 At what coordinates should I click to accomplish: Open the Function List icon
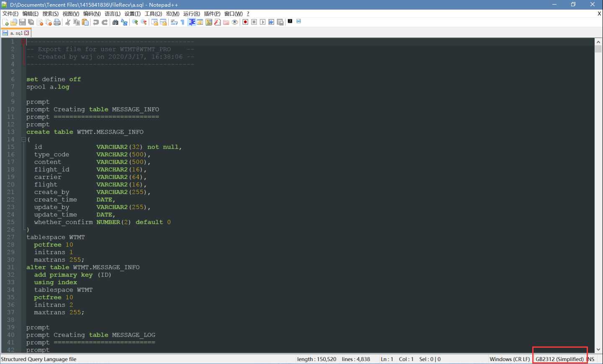218,22
